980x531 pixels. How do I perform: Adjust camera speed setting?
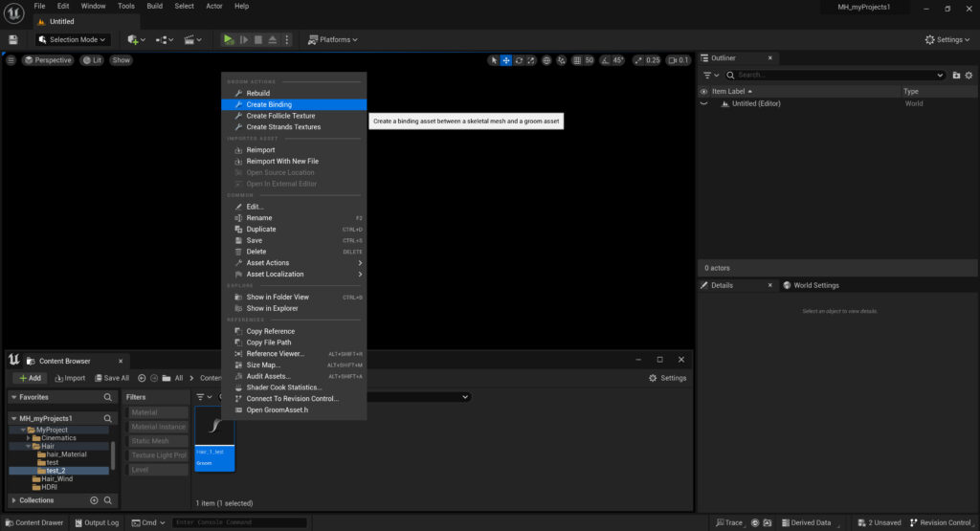coord(679,60)
